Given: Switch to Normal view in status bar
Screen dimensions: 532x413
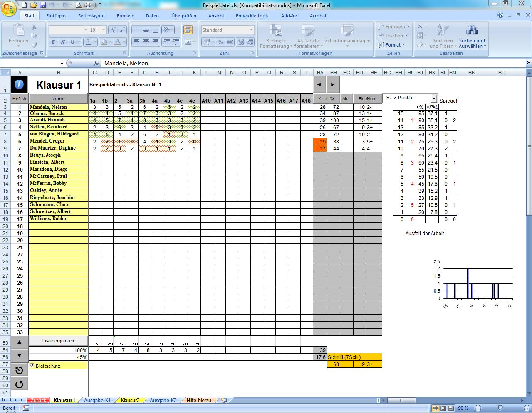Looking at the screenshot, I should pos(435,408).
